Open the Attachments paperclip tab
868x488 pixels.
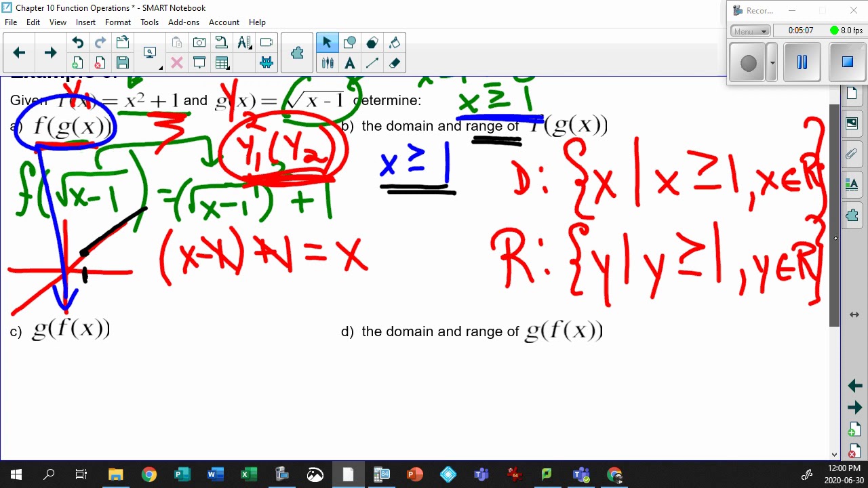[x=852, y=155]
